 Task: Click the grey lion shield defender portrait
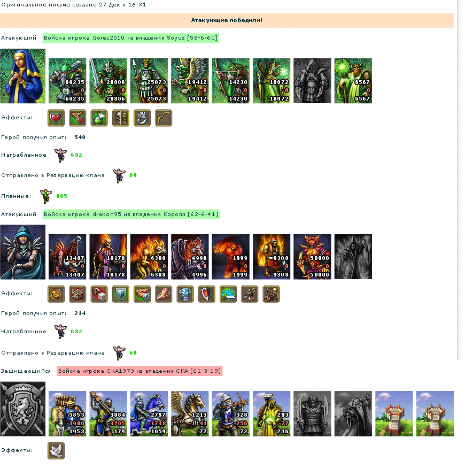click(23, 409)
